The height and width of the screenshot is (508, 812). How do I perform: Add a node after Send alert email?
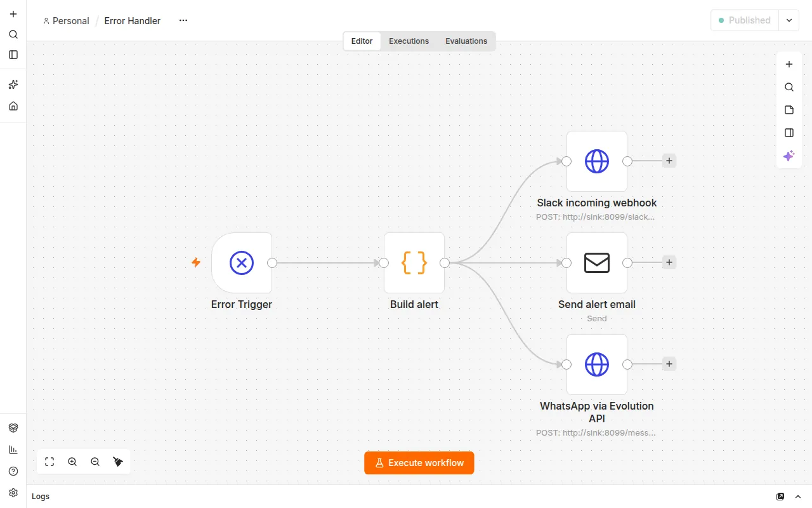(669, 262)
